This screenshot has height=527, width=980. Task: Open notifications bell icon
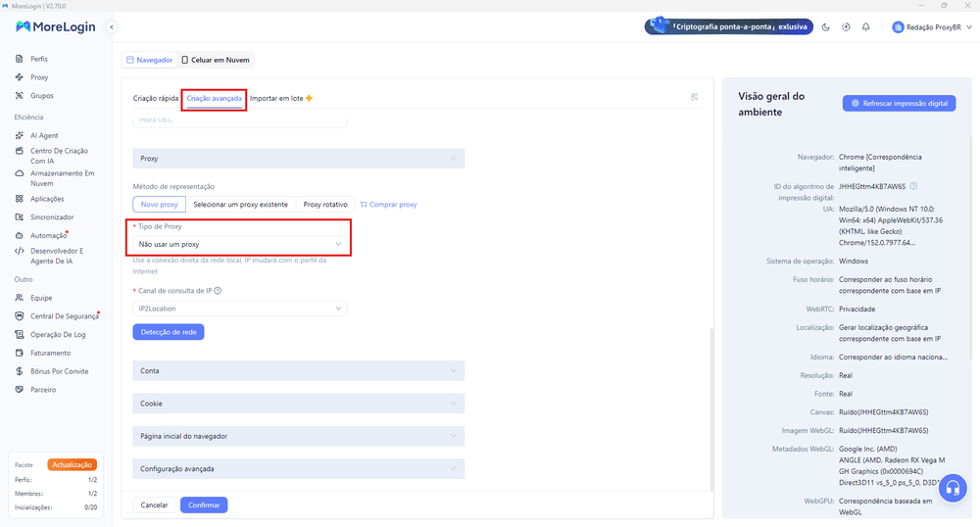(865, 26)
